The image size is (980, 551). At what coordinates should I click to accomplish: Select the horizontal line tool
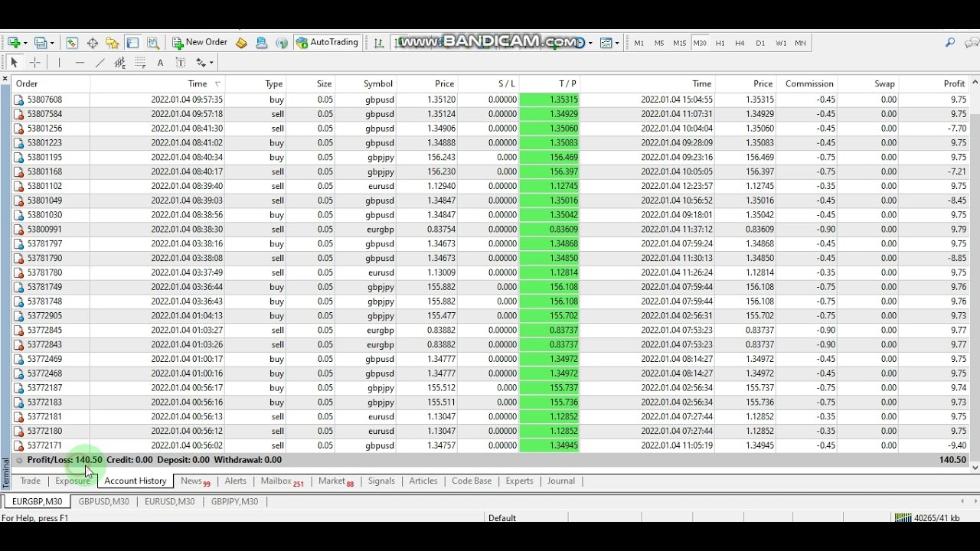(80, 63)
